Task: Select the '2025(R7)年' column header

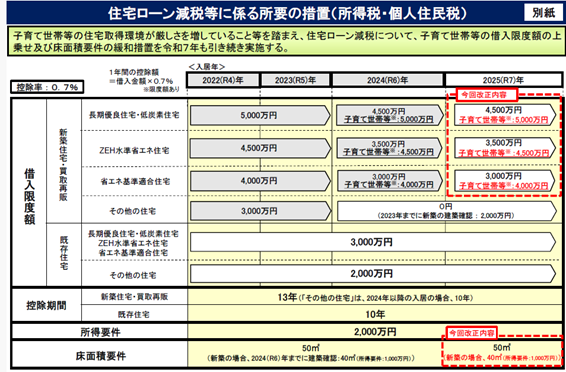Action: point(503,80)
